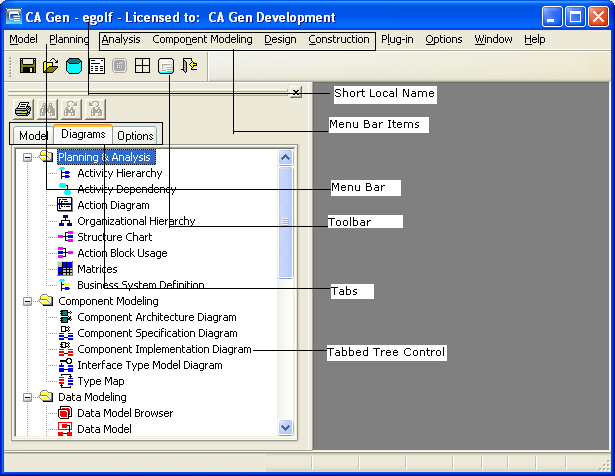The width and height of the screenshot is (615, 476).
Task: Click the Structure Chart icon
Action: pos(65,237)
